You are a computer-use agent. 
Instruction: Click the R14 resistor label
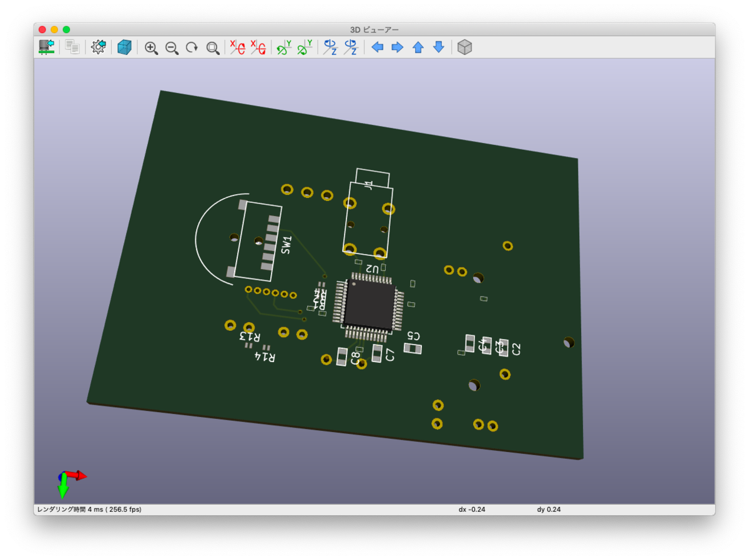click(265, 356)
